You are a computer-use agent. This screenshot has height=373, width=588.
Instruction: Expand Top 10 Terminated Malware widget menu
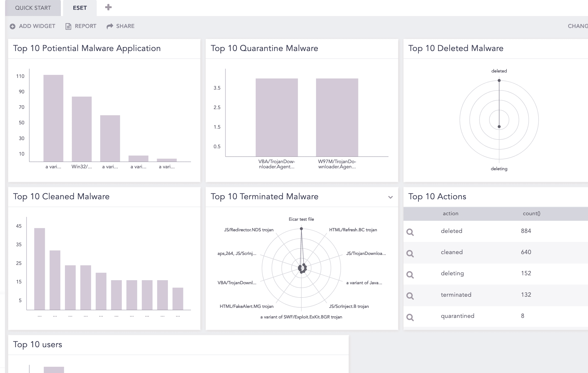[x=390, y=197]
